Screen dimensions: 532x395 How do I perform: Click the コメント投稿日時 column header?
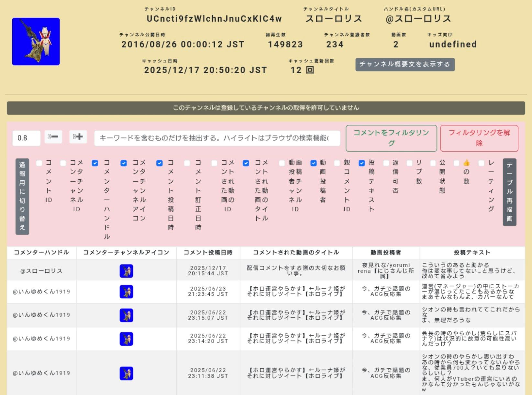pos(208,252)
